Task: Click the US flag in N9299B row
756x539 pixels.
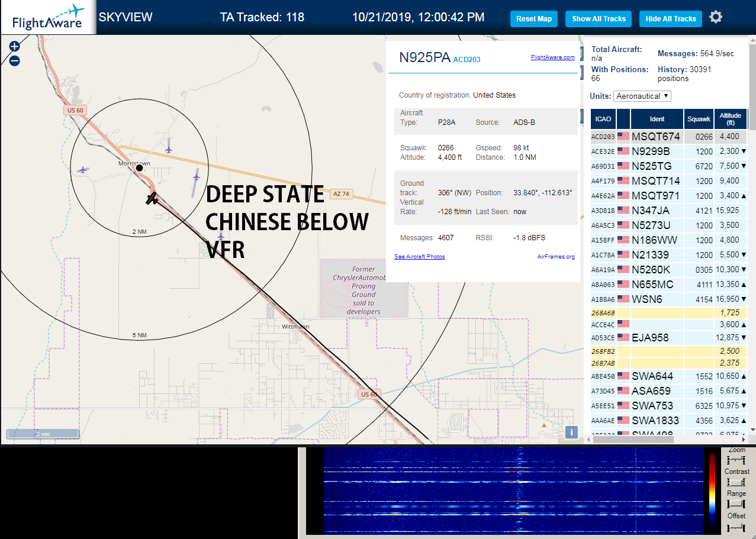Action: [x=623, y=151]
